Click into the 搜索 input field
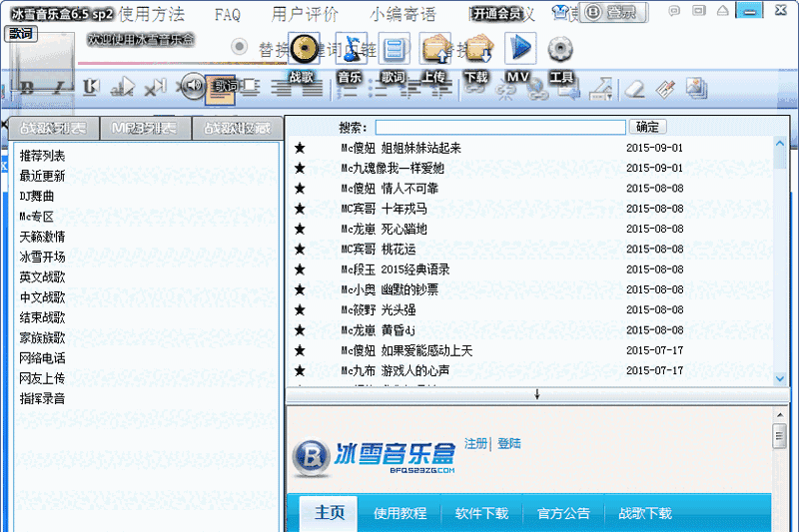 coord(500,128)
